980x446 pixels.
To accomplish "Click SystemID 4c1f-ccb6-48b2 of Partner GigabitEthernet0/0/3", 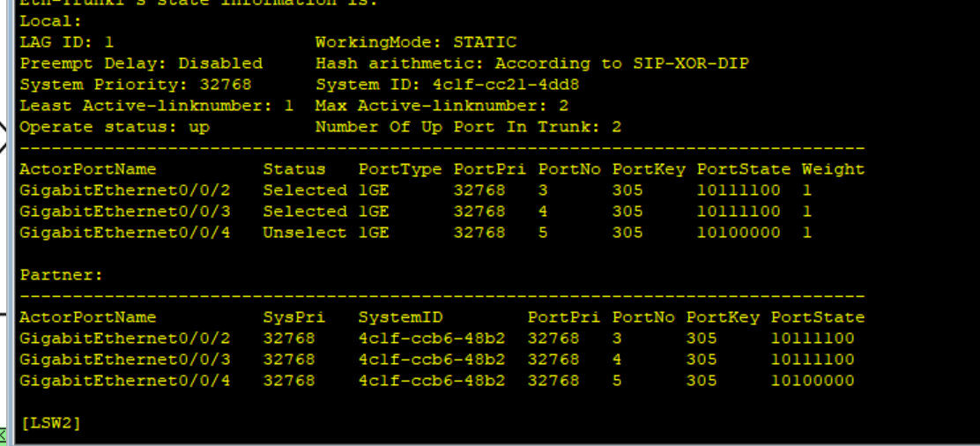I will [432, 360].
